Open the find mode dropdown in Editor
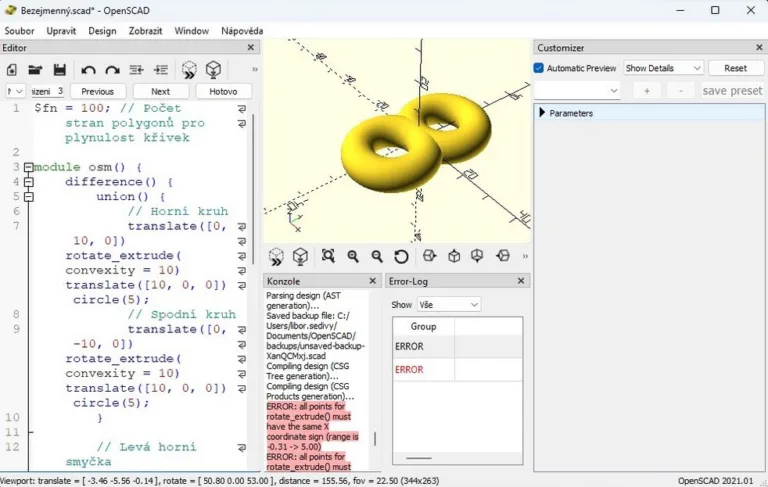The height and width of the screenshot is (487, 768). 15,91
